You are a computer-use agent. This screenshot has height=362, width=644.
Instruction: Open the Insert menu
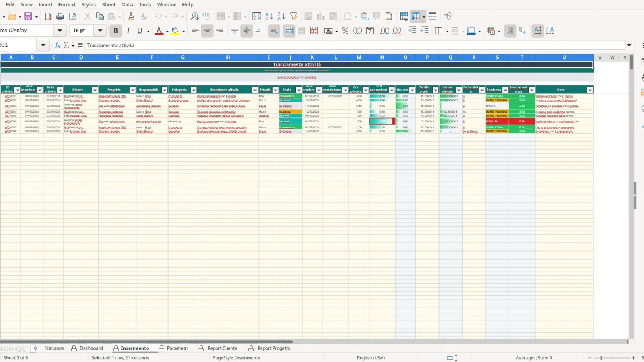46,4
